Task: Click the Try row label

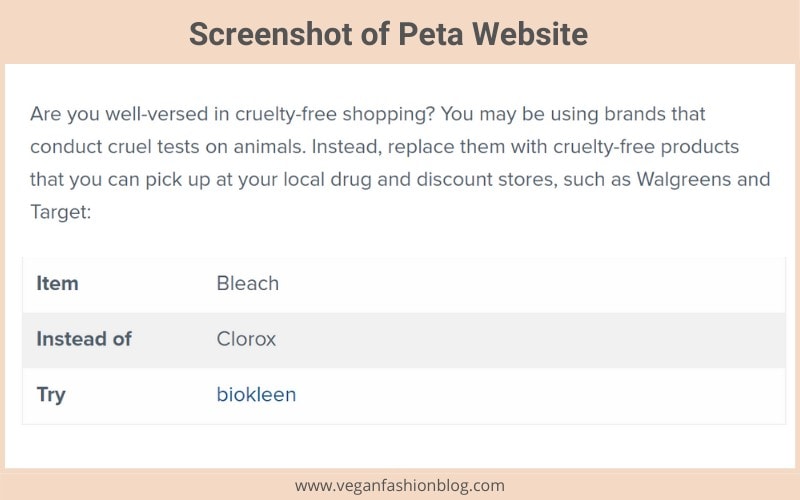Action: coord(51,395)
